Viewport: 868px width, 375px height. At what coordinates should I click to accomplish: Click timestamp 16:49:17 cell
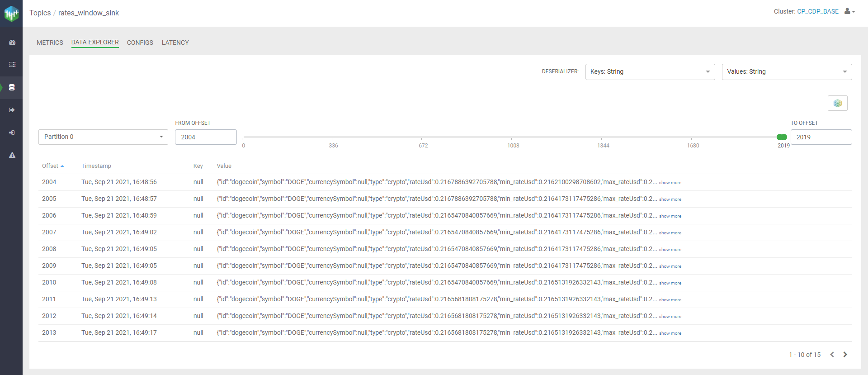point(119,333)
